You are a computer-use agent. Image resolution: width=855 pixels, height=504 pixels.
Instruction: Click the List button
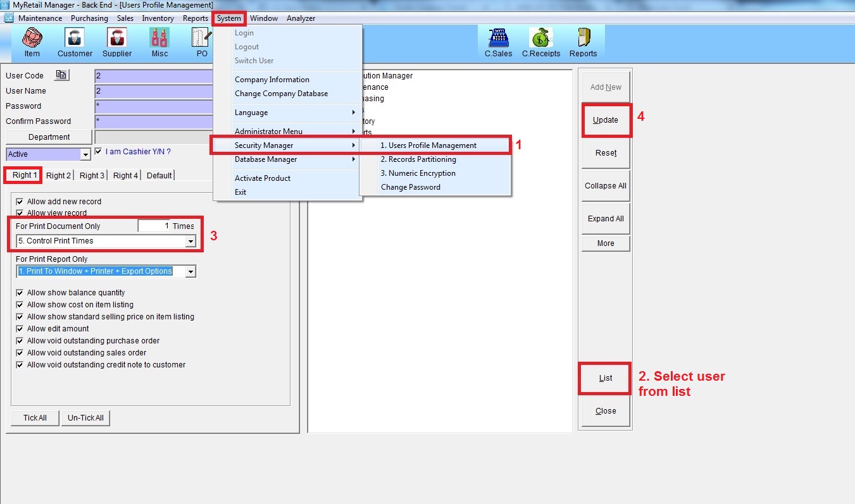[x=605, y=378]
